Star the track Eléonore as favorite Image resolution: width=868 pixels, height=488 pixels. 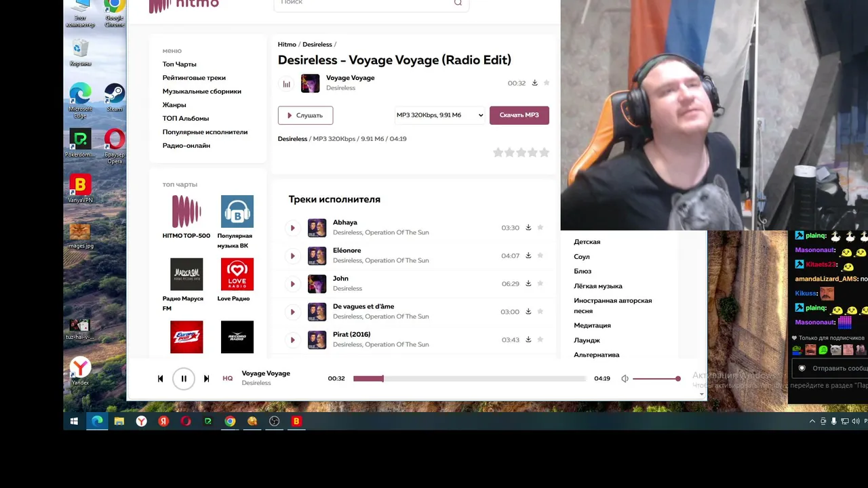pos(540,256)
